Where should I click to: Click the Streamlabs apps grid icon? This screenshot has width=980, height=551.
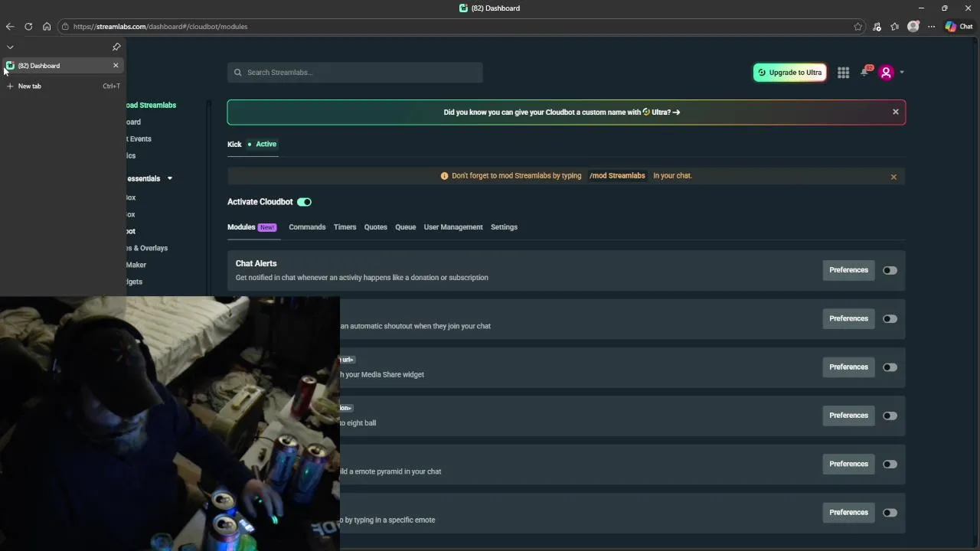coord(843,73)
